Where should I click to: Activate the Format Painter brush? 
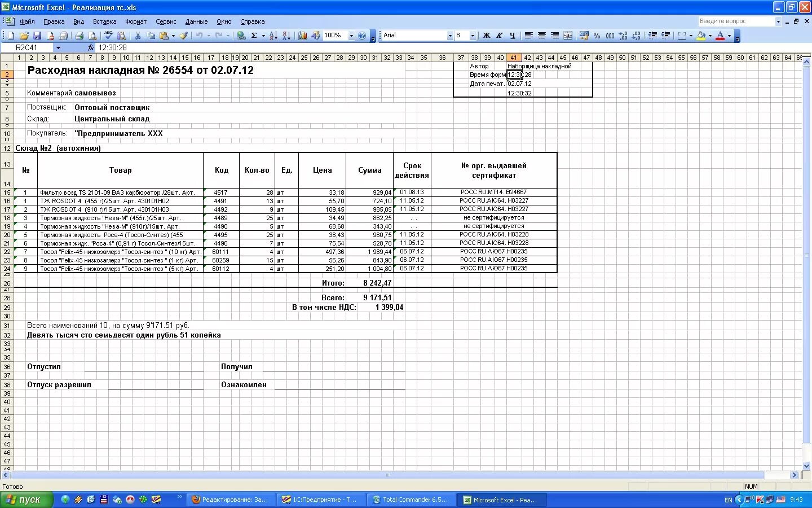coord(183,36)
